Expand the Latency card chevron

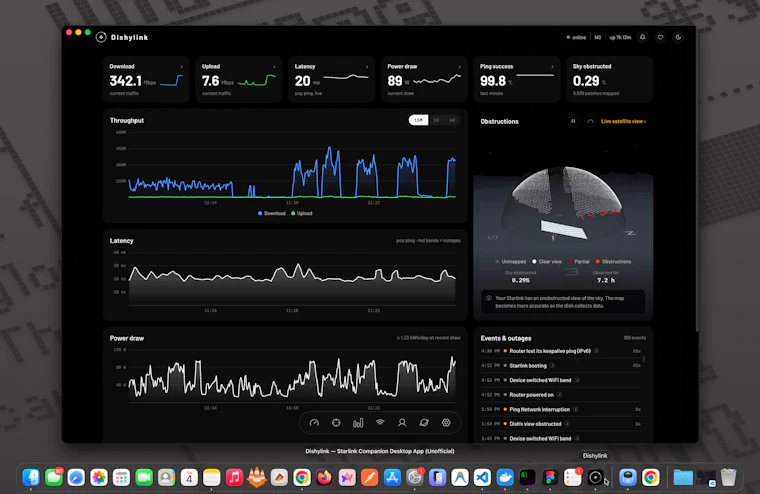(x=367, y=67)
